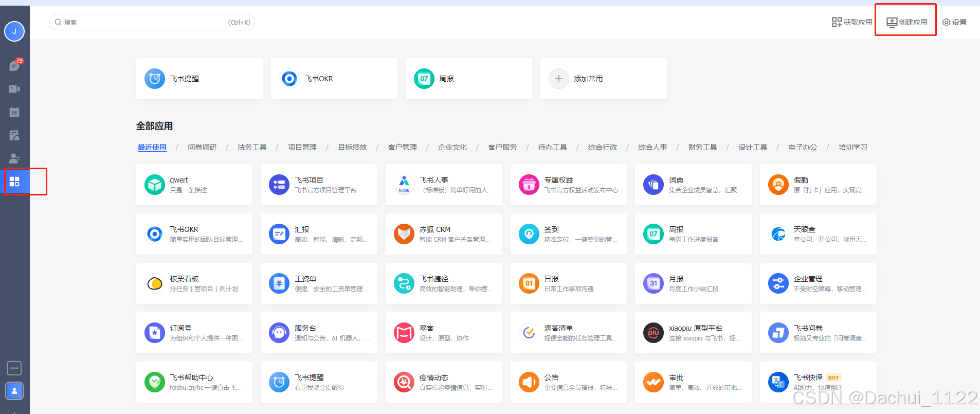Screen dimensions: 980x414
Task: Select the 综合行政 tab
Action: click(603, 147)
